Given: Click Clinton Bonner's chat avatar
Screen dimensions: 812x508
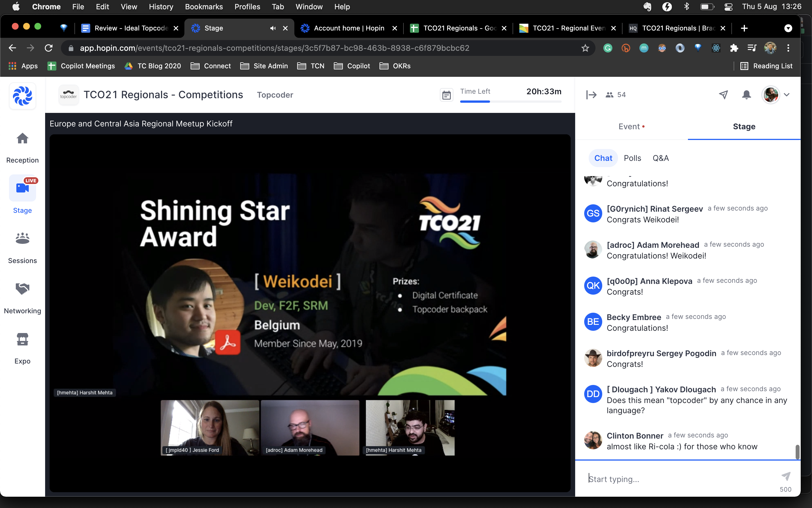Looking at the screenshot, I should [593, 440].
